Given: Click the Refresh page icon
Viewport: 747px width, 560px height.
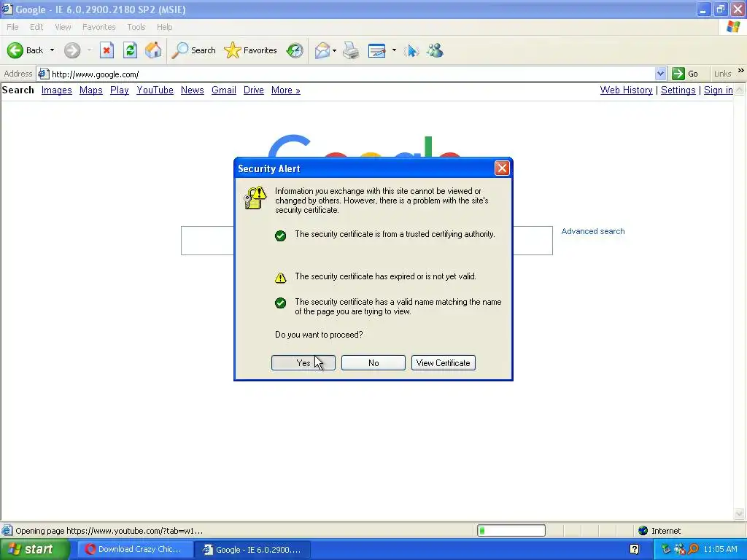Looking at the screenshot, I should (130, 50).
